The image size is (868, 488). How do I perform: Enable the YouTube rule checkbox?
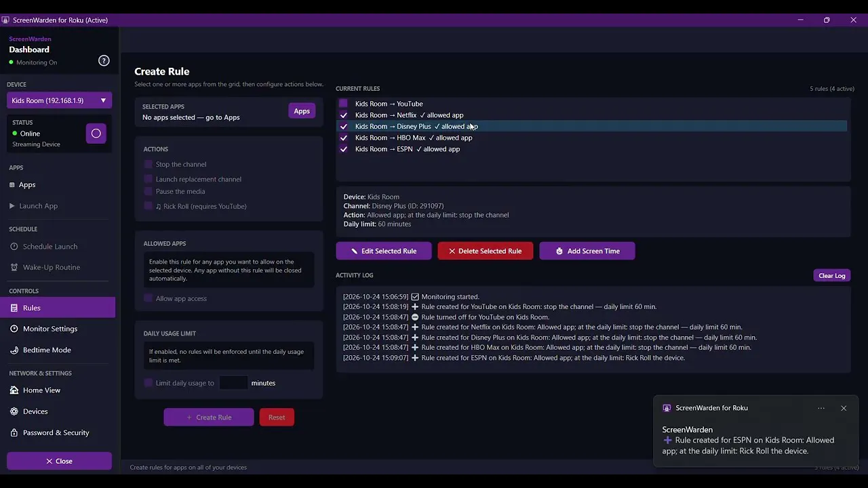click(x=343, y=104)
